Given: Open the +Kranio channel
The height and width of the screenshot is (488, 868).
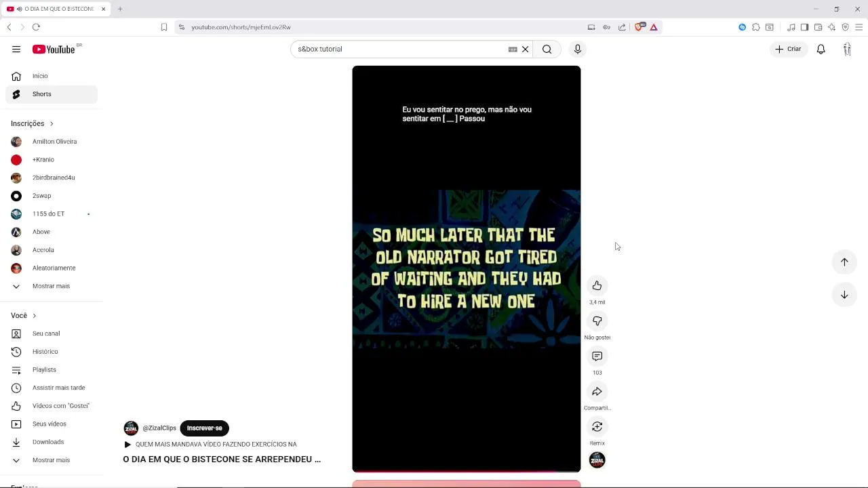Looking at the screenshot, I should coord(52,159).
